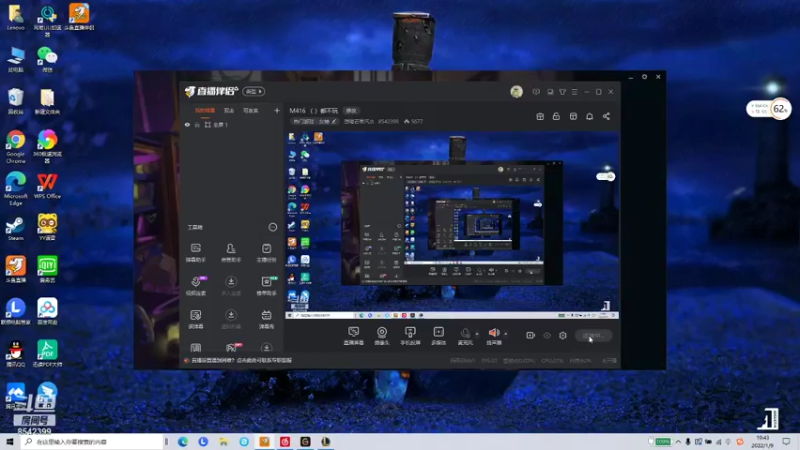
Task: Click the Windows taskbar search box
Action: [x=92, y=441]
